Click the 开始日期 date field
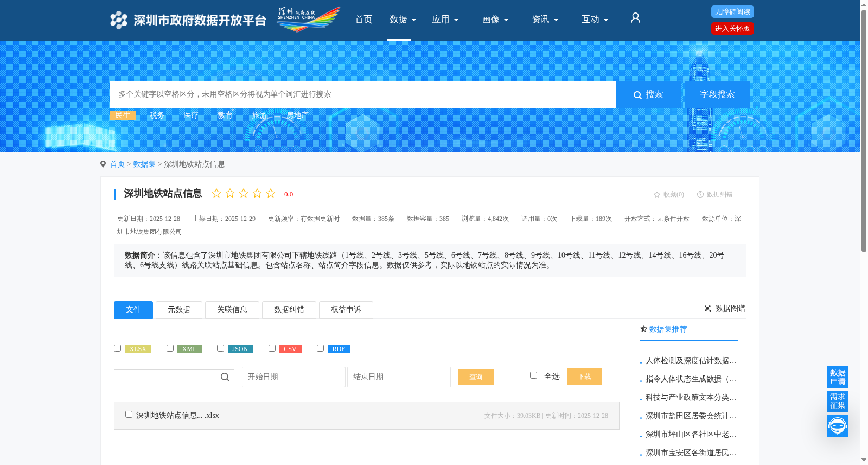Screen dimensions: 868x465 point(293,377)
